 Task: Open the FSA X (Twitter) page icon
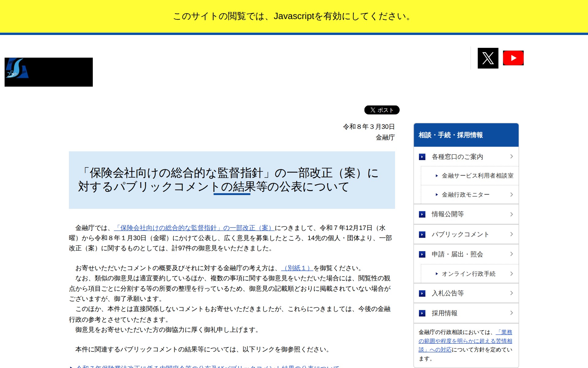[x=488, y=58]
